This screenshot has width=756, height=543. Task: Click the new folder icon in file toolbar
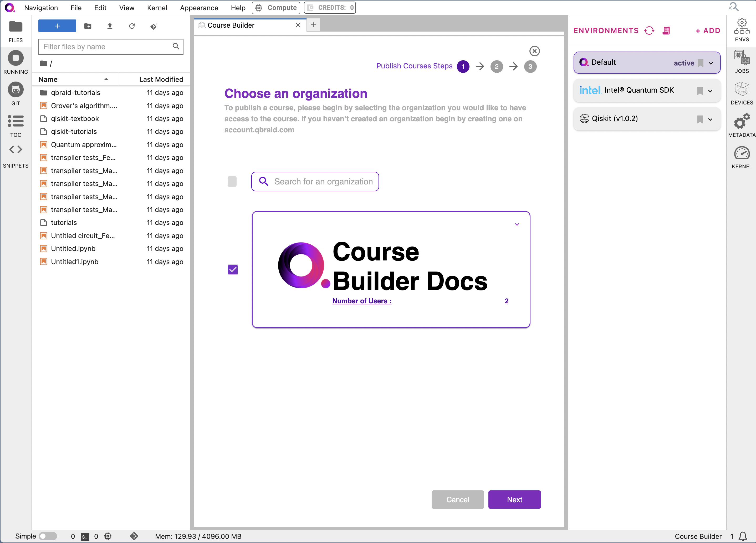[88, 26]
